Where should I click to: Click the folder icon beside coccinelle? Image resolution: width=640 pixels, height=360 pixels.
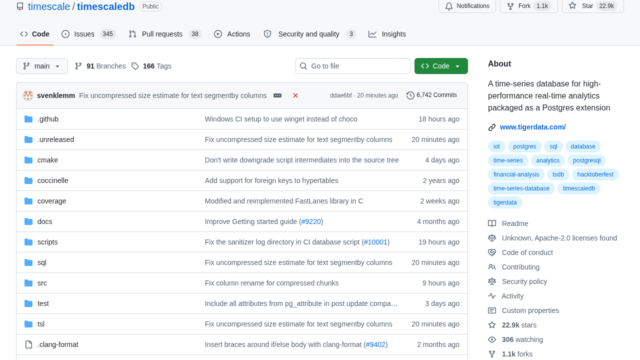tap(28, 180)
